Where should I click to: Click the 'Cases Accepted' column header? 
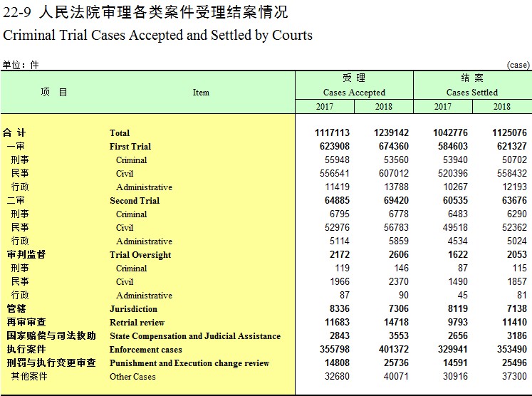coord(354,93)
